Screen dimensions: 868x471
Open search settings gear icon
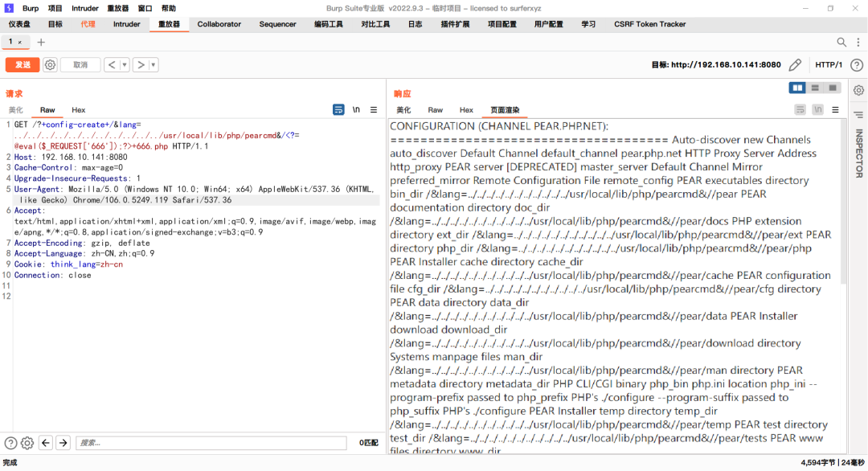click(27, 443)
